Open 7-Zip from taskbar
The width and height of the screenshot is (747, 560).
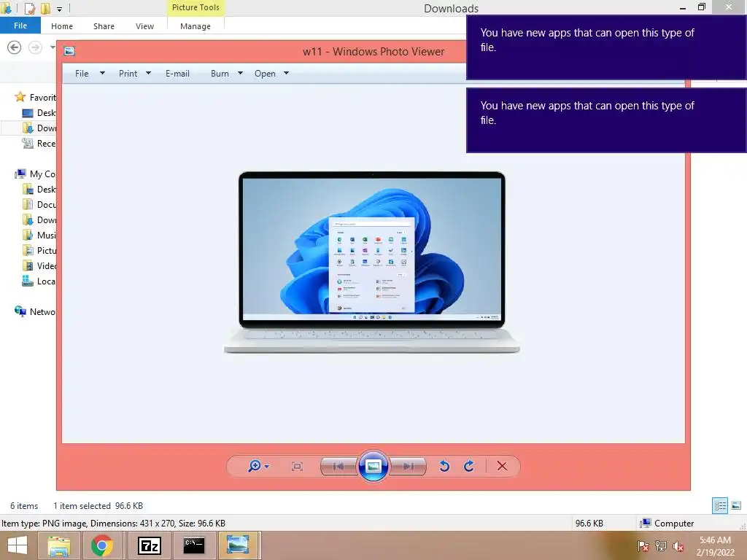(x=149, y=545)
